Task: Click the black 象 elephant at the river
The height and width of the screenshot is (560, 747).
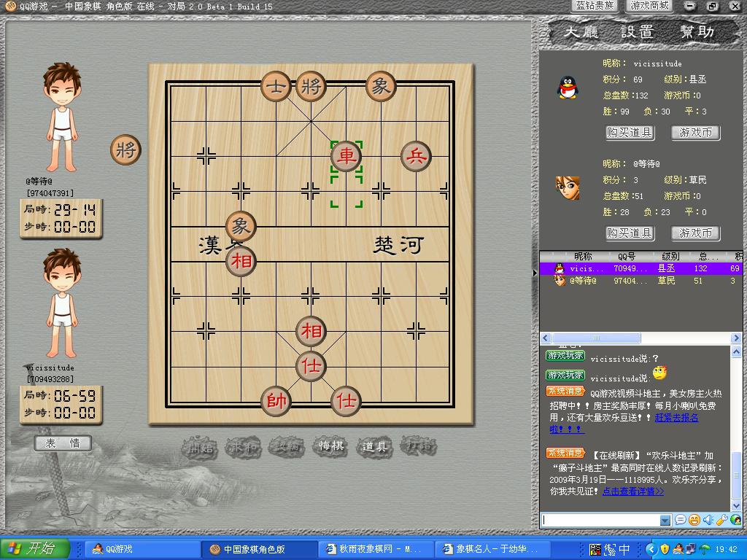Action: 241,226
